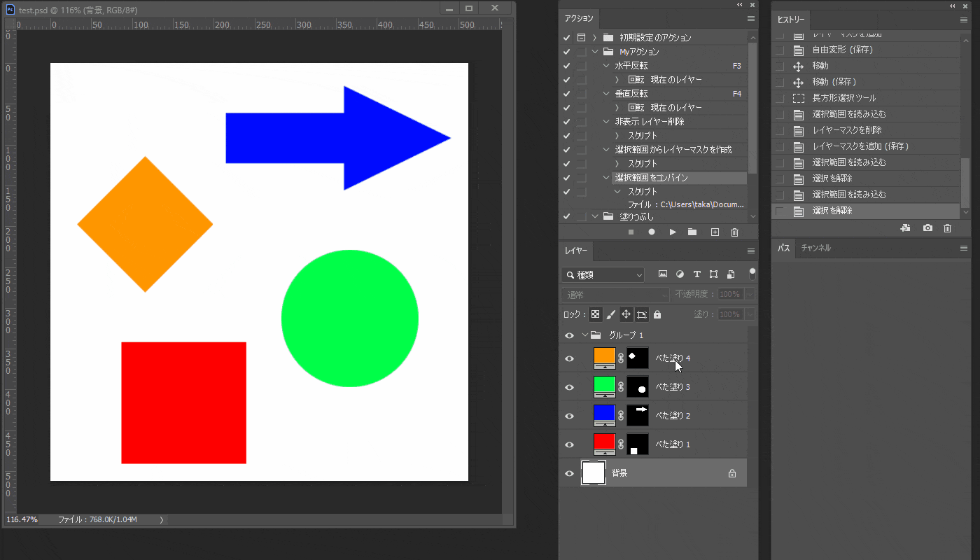Delete action using Actions panel trash
The width and height of the screenshot is (980, 560).
click(734, 232)
